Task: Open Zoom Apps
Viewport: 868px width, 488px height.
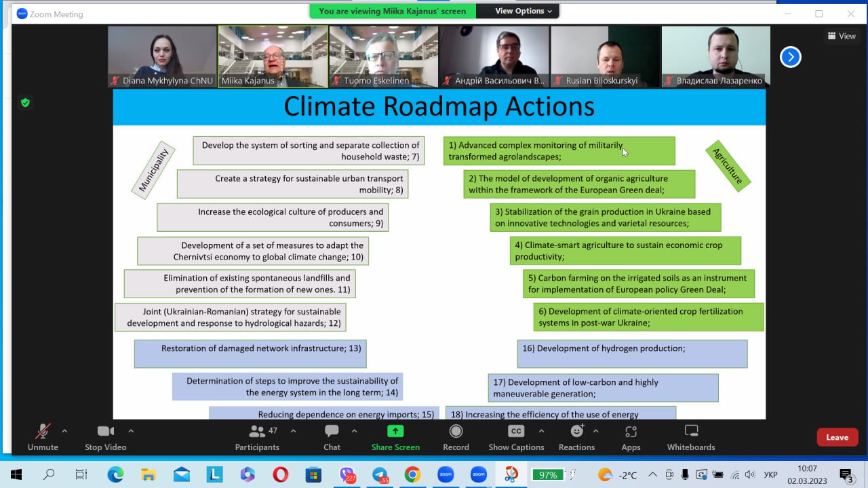Action: (x=631, y=437)
